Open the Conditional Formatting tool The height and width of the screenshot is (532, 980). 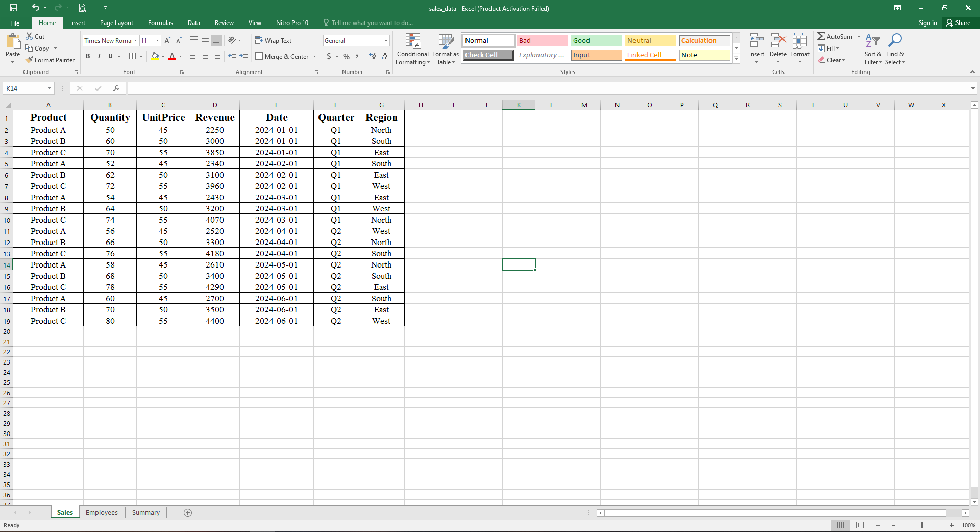point(412,49)
